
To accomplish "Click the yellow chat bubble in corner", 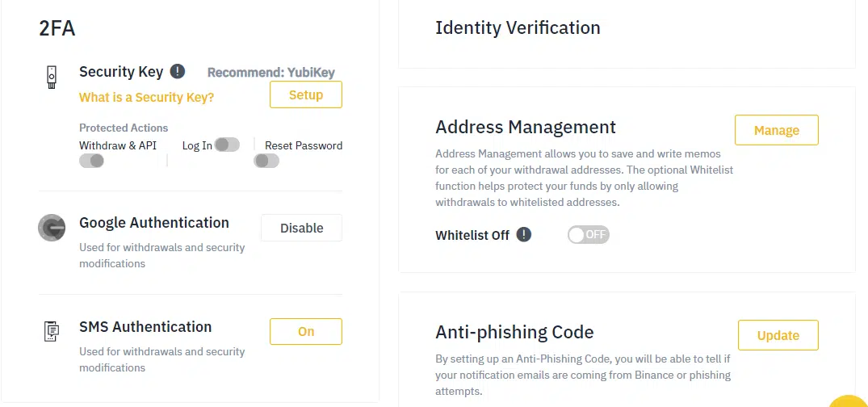I will coord(849,401).
